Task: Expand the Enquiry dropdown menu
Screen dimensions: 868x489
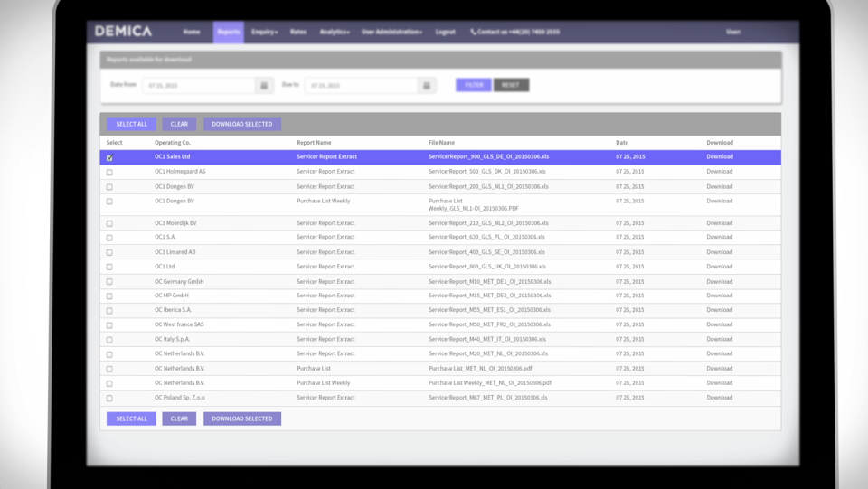Action: click(265, 32)
